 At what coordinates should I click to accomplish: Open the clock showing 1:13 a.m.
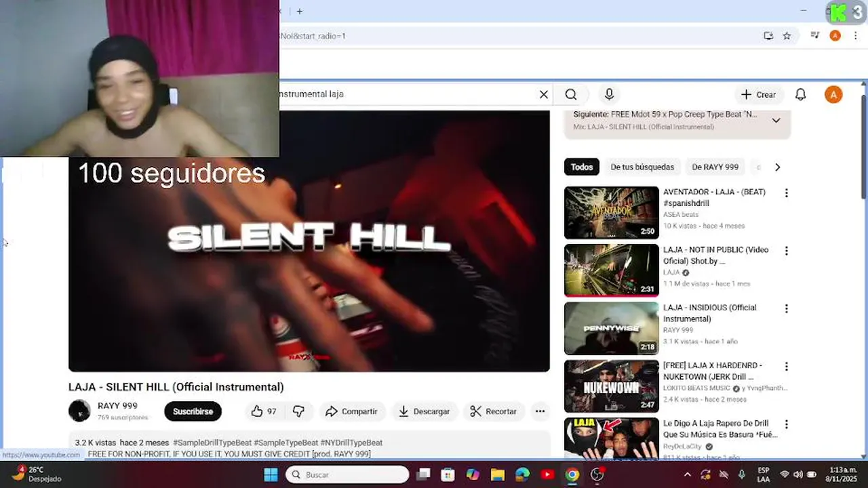click(842, 474)
